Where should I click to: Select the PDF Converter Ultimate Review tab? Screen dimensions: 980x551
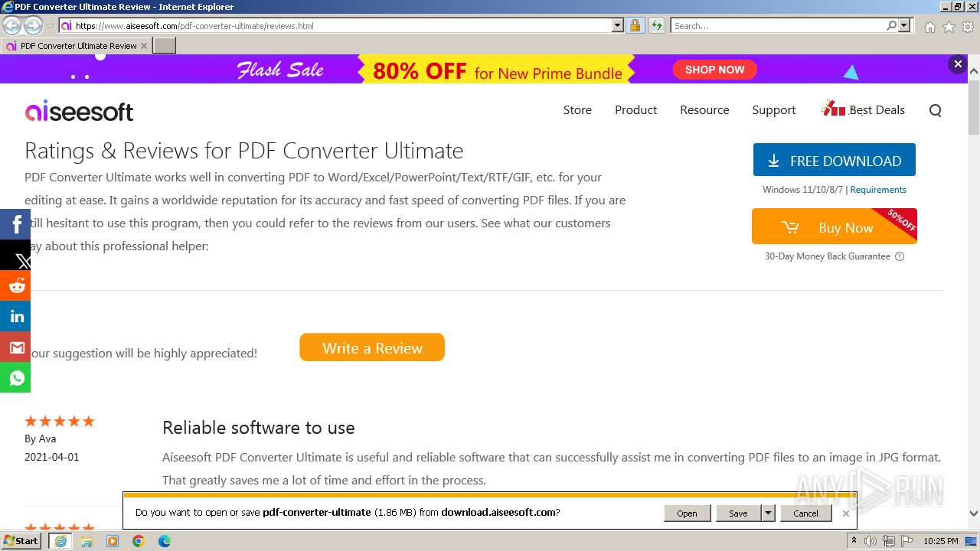point(77,46)
